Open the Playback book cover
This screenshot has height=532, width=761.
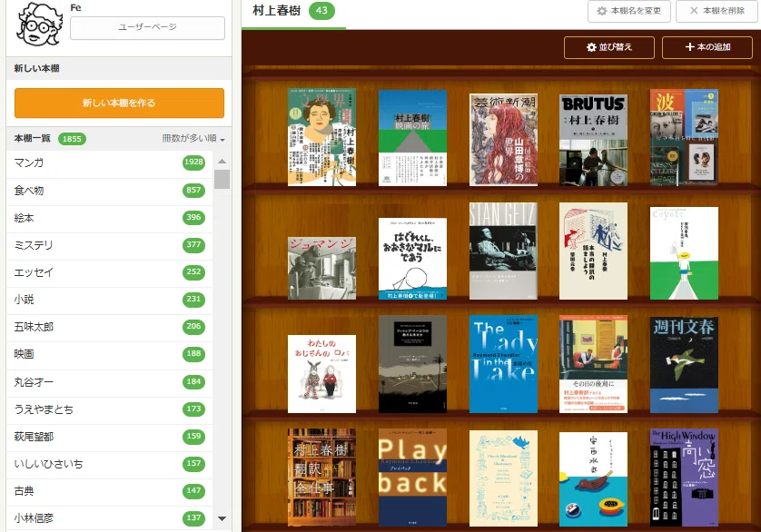[x=412, y=478]
